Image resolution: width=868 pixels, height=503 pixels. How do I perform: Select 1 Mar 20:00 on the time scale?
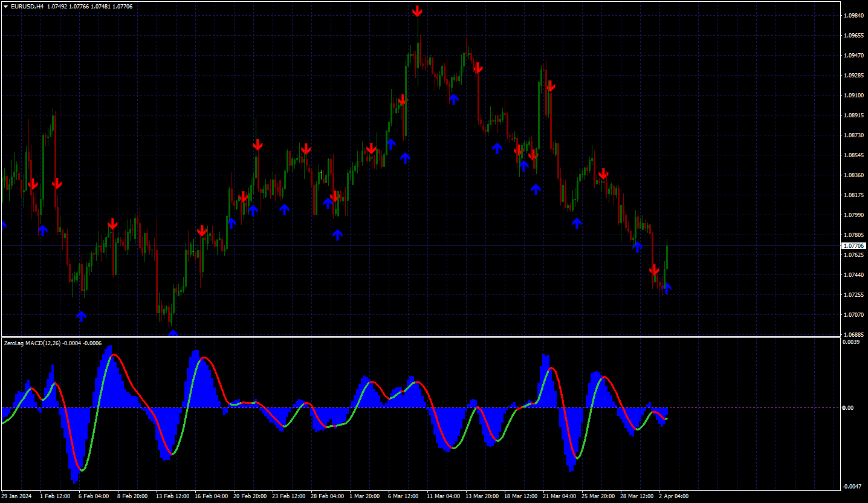[x=364, y=496]
